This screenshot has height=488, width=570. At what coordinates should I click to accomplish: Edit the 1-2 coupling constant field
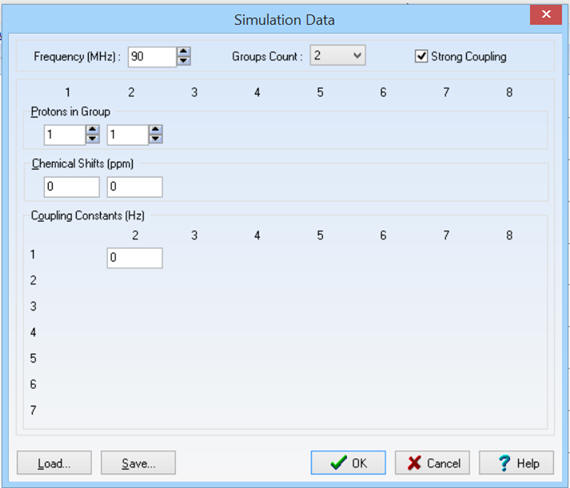pyautogui.click(x=135, y=258)
